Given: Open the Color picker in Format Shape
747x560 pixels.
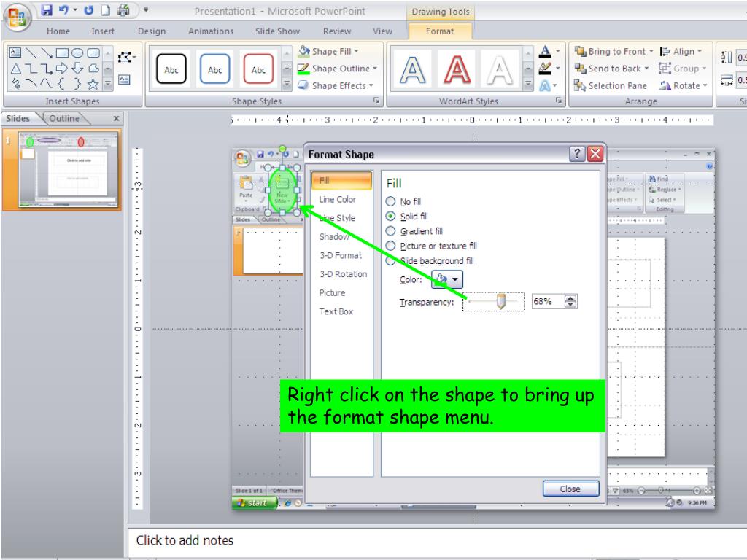Looking at the screenshot, I should pos(447,279).
